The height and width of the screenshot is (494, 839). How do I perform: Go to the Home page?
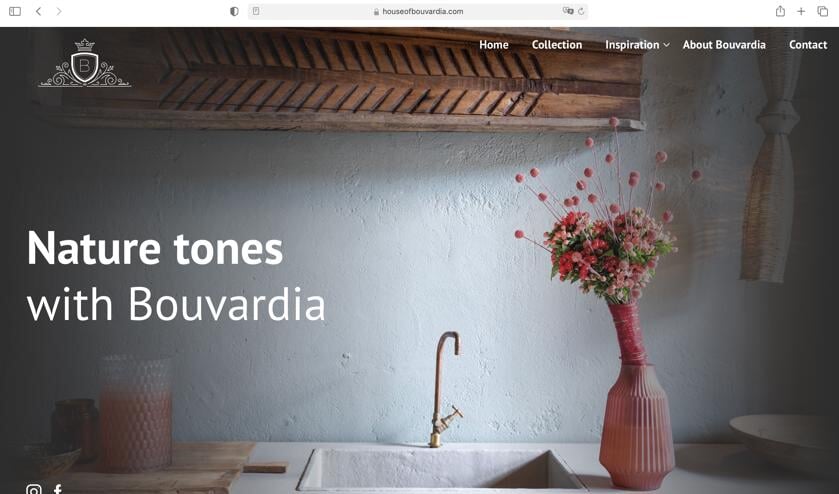(493, 45)
